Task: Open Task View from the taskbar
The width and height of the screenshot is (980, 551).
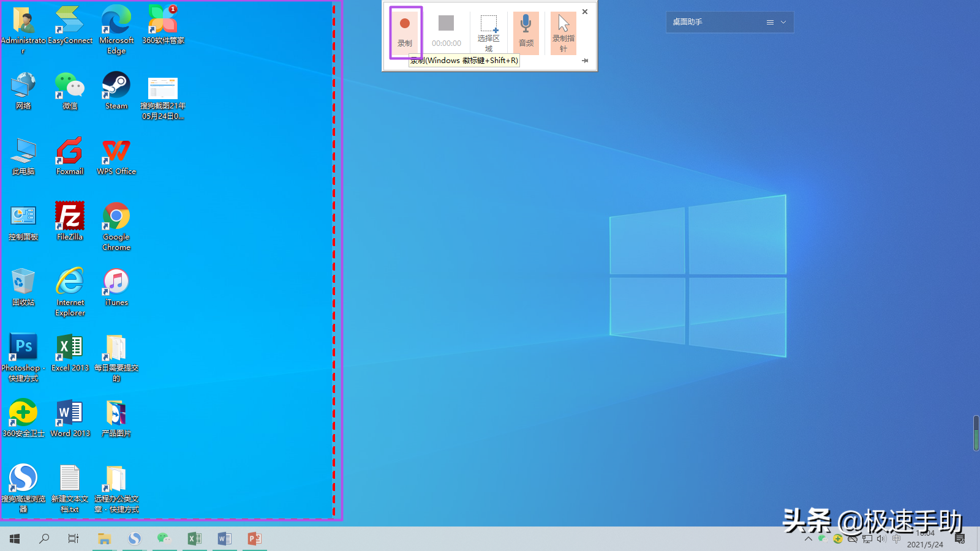Action: coord(73,539)
